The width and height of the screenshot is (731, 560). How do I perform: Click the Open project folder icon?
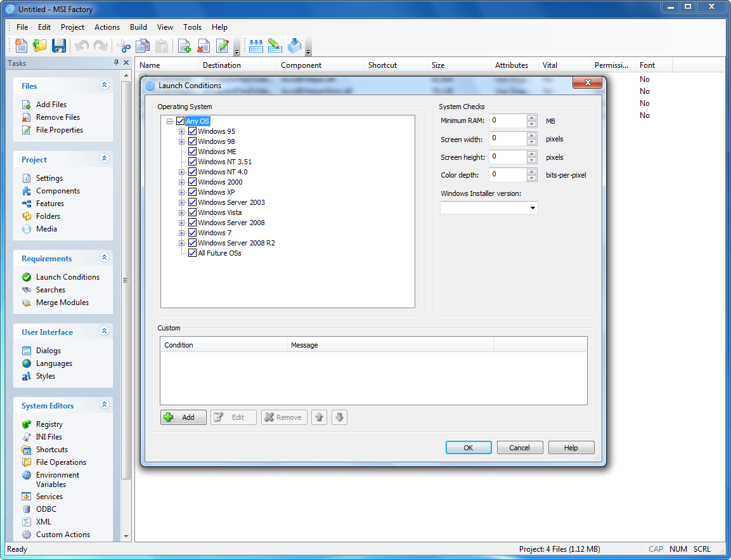[40, 46]
